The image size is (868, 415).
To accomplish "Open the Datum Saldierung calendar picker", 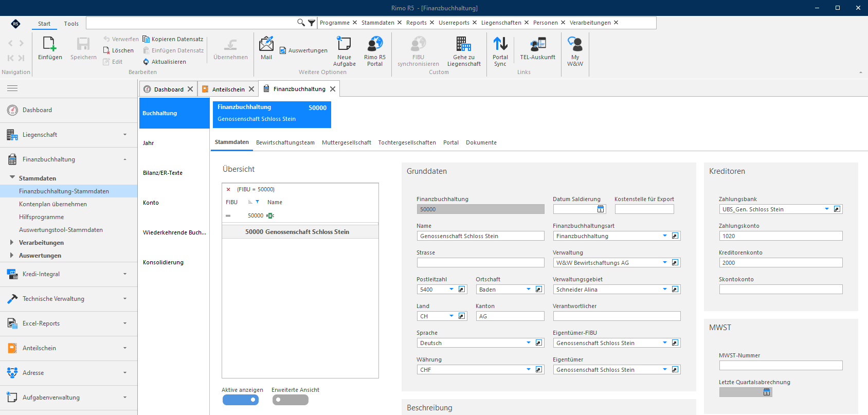I will (600, 209).
